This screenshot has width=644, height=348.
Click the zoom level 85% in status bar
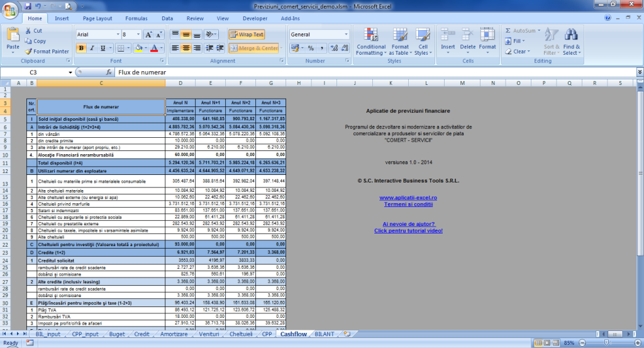[569, 343]
